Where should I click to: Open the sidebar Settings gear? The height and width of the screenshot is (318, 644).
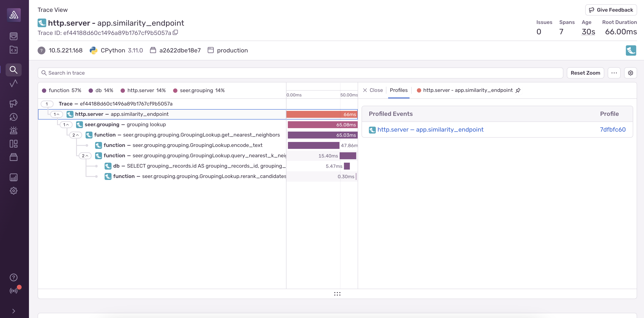coord(13,191)
